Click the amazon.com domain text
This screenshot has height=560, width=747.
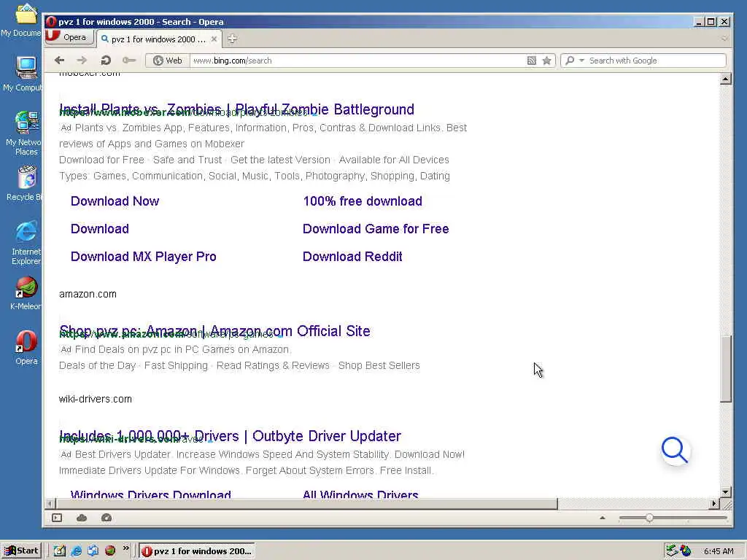pos(88,295)
